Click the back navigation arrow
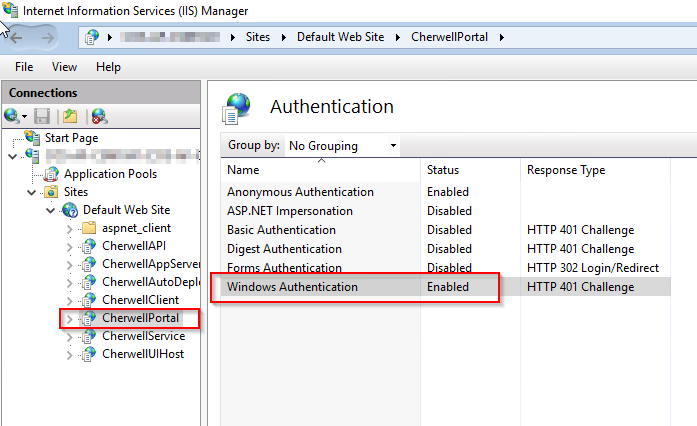 (x=16, y=37)
